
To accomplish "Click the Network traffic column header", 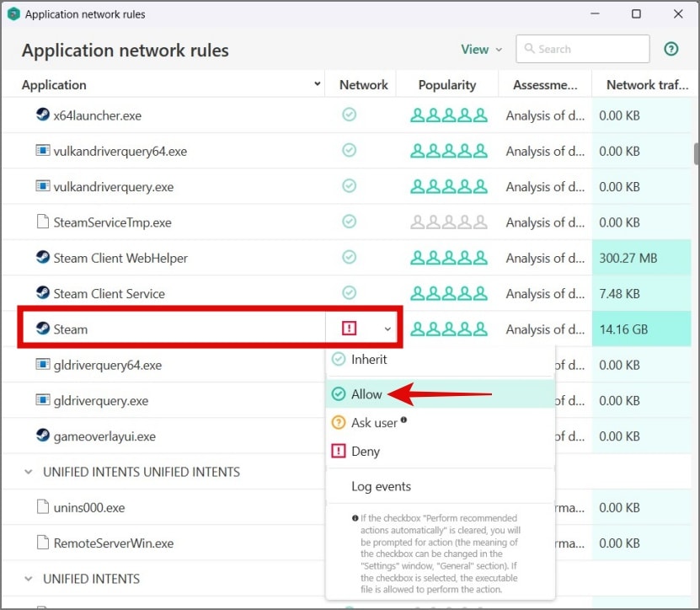I will click(x=647, y=85).
